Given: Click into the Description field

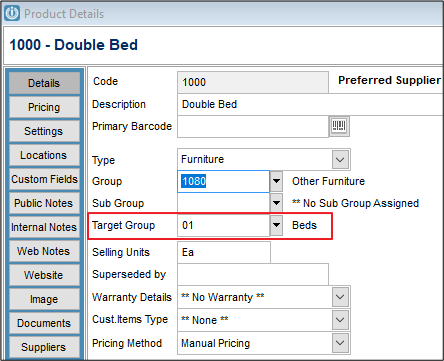Looking at the screenshot, I should (310, 104).
